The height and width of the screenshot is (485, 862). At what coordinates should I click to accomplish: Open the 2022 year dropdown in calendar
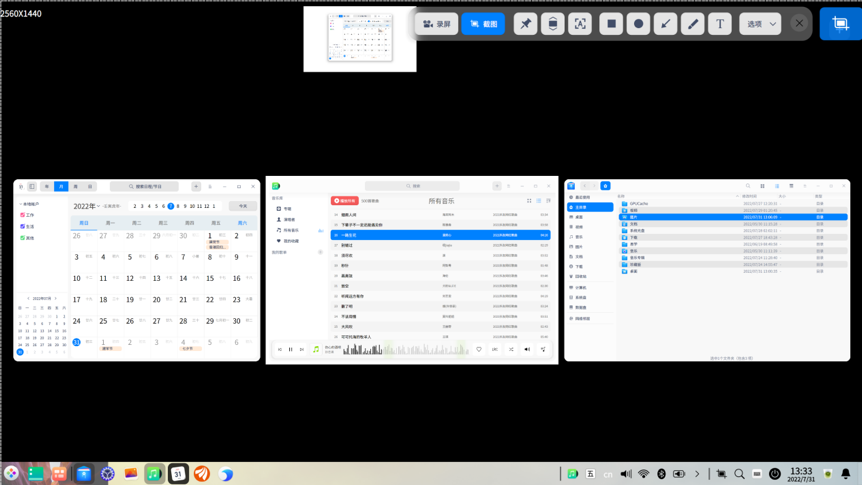tap(87, 206)
